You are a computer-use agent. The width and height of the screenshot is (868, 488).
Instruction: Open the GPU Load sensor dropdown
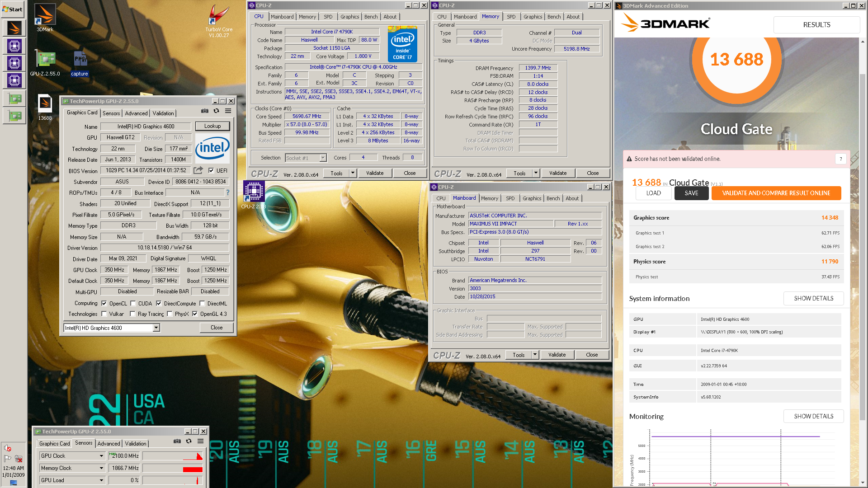point(72,480)
